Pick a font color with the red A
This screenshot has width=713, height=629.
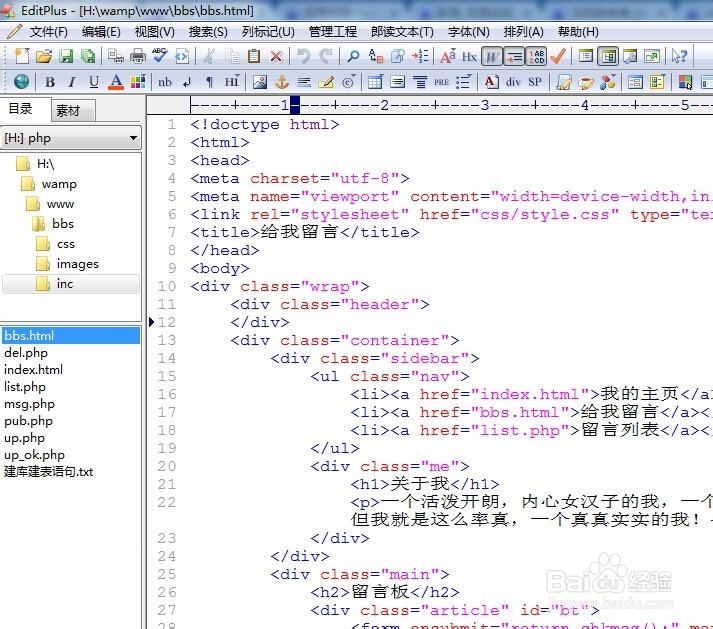(116, 82)
